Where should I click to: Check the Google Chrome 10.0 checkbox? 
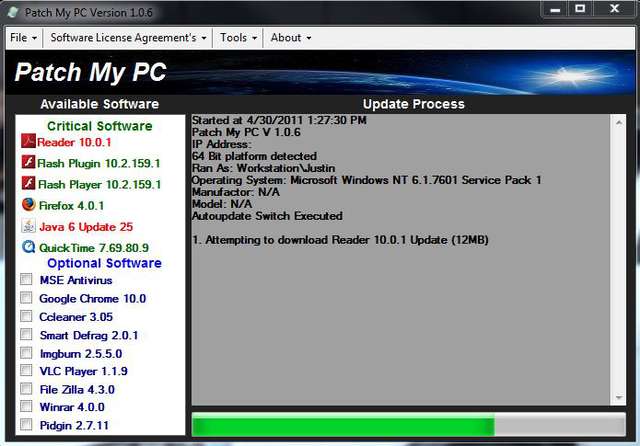point(26,298)
